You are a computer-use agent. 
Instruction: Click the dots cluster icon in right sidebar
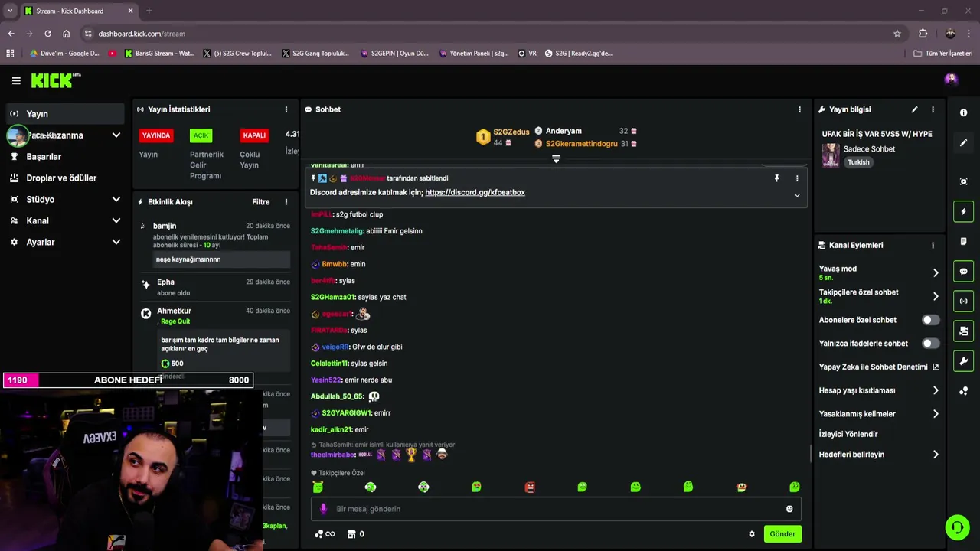point(963,391)
